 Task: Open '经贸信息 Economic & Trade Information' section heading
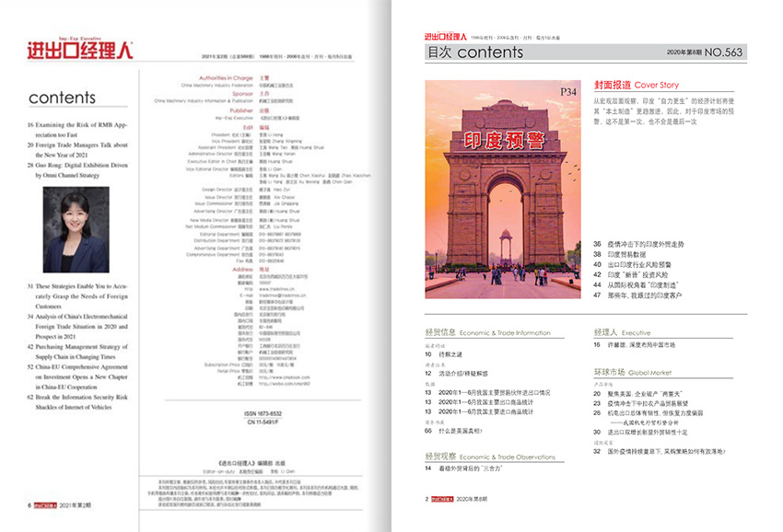tap(488, 332)
